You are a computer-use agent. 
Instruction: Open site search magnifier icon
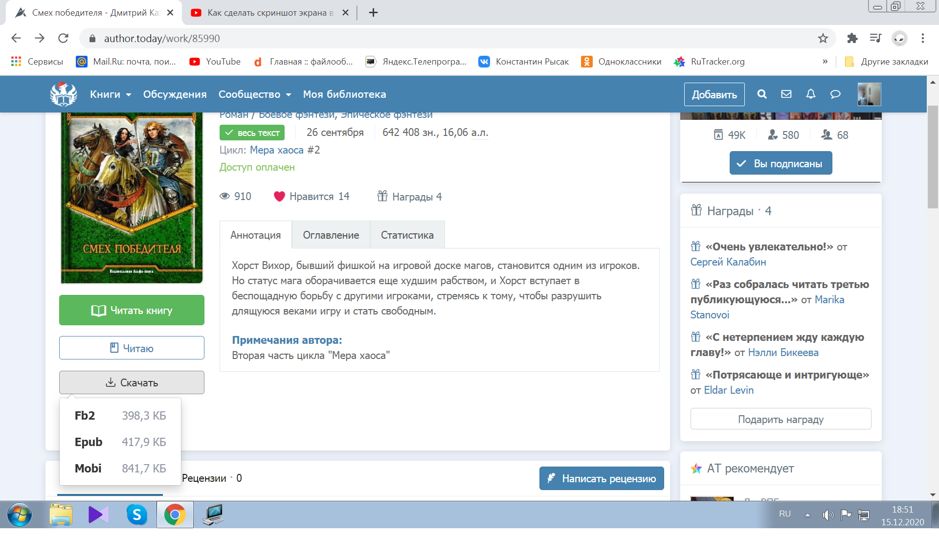pyautogui.click(x=761, y=94)
